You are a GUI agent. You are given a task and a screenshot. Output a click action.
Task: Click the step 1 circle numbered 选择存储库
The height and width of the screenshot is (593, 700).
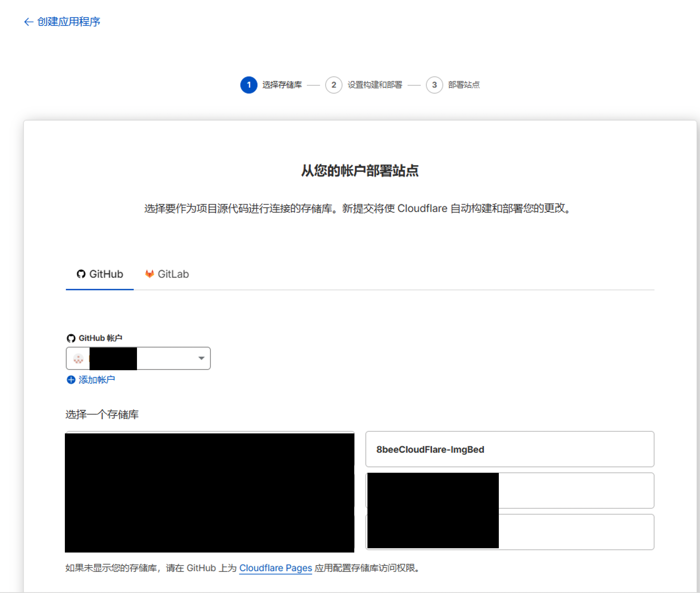click(249, 85)
